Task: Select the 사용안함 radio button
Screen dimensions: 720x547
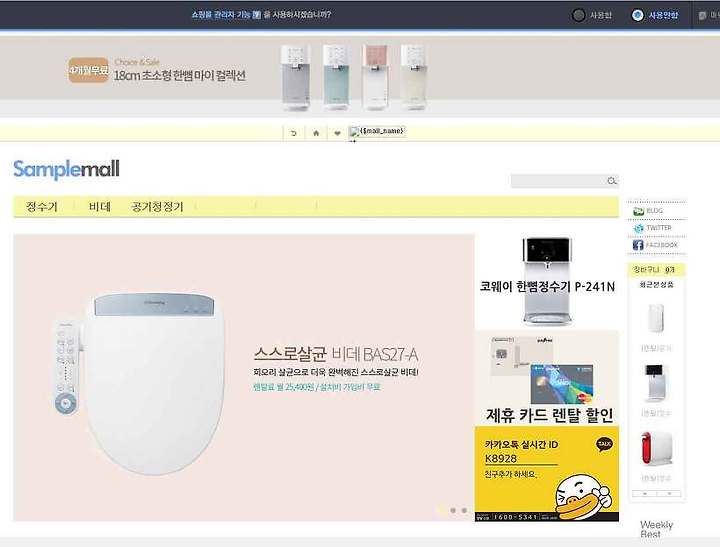Action: 637,15
